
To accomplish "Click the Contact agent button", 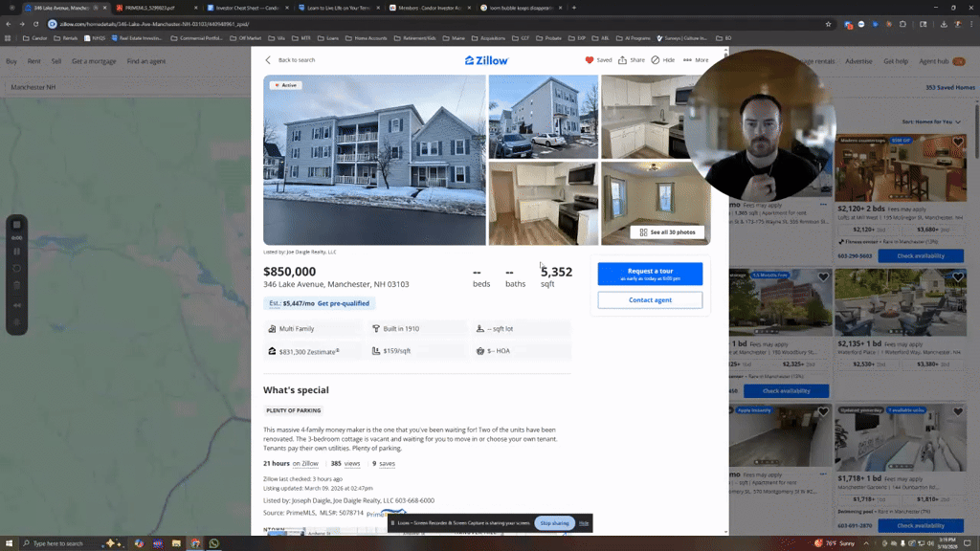I will coord(650,299).
